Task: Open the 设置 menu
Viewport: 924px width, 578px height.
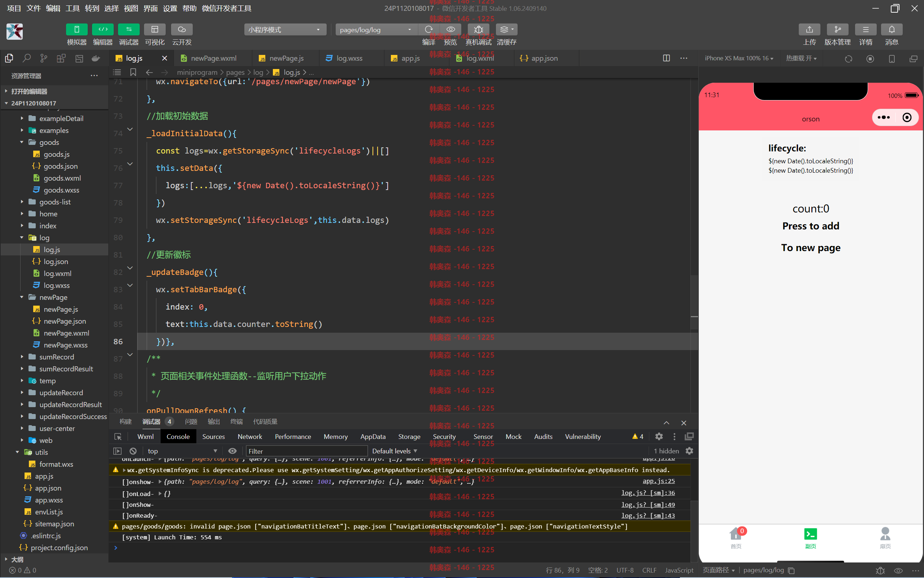Action: coord(170,8)
